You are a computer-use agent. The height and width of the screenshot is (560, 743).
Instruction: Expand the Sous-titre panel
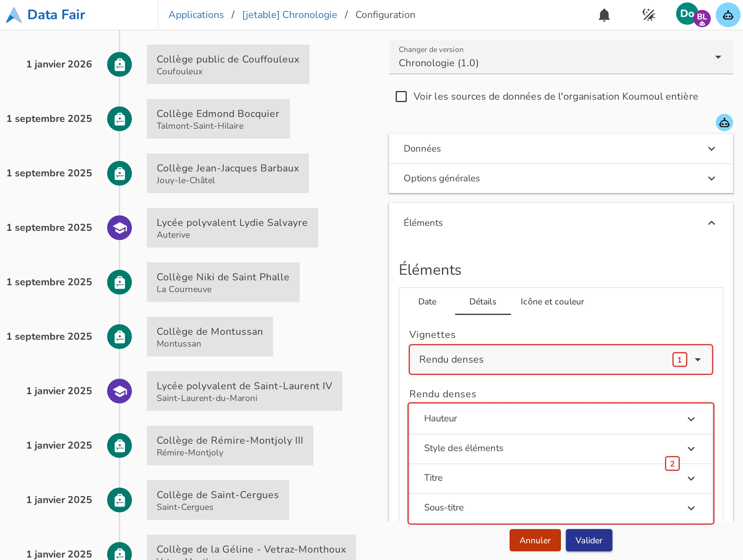561,508
